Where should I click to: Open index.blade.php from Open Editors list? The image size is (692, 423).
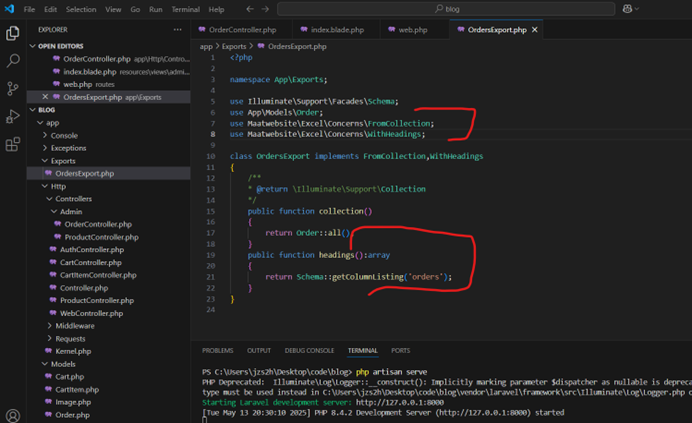point(109,72)
